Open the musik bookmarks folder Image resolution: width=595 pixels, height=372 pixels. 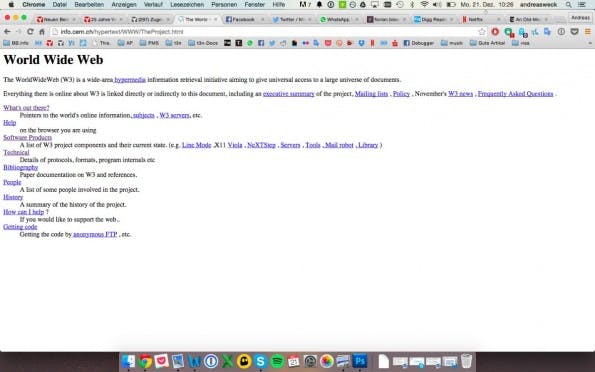click(x=452, y=43)
